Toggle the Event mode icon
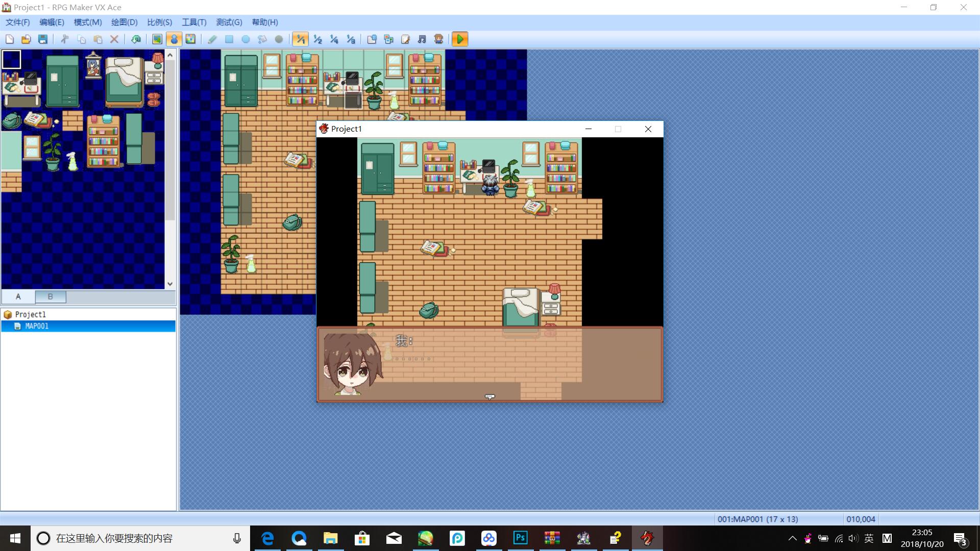The width and height of the screenshot is (980, 551). 174,39
